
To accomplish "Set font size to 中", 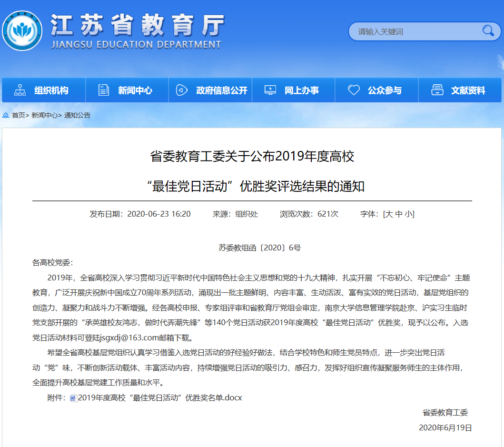I will [x=399, y=214].
